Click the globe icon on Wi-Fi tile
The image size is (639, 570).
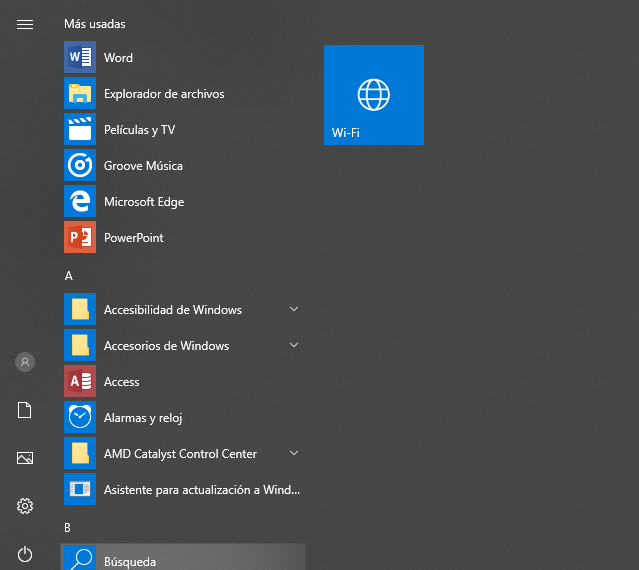point(374,95)
